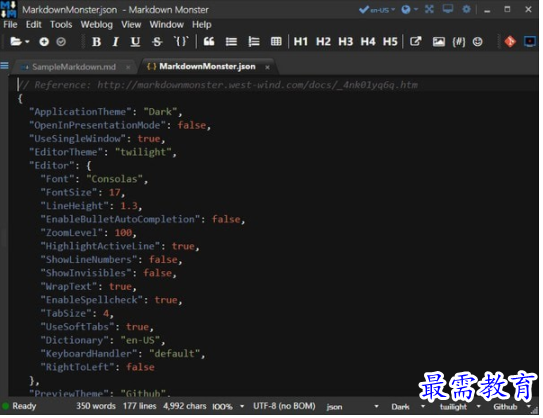Insert a hyperlink with the link icon
Image resolution: width=543 pixels, height=418 pixels.
[416, 42]
